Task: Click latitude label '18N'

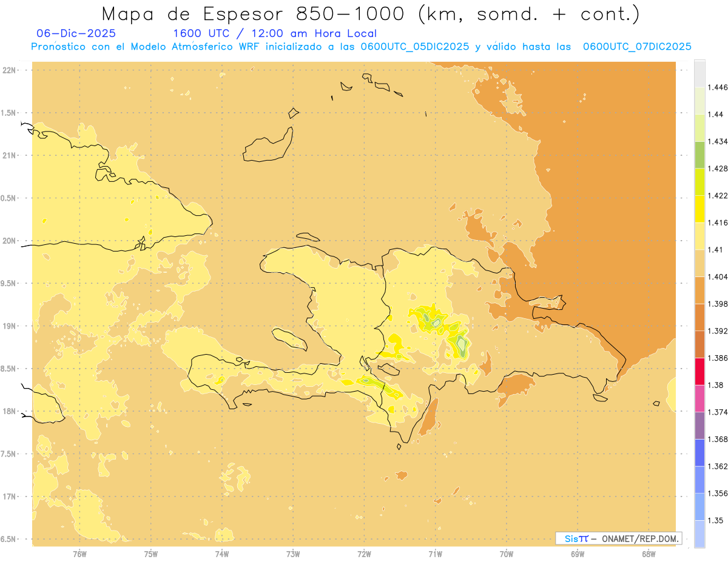Action: (10, 412)
